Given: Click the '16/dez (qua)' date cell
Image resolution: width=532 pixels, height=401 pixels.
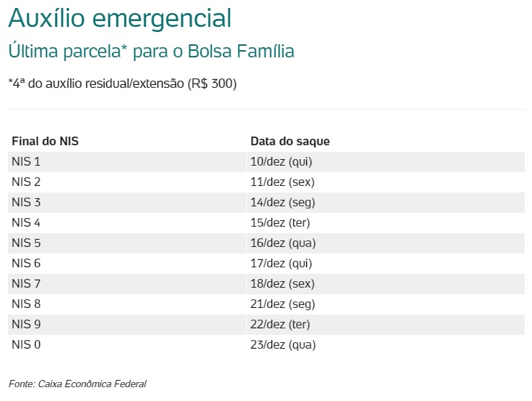Looking at the screenshot, I should coord(283,243).
